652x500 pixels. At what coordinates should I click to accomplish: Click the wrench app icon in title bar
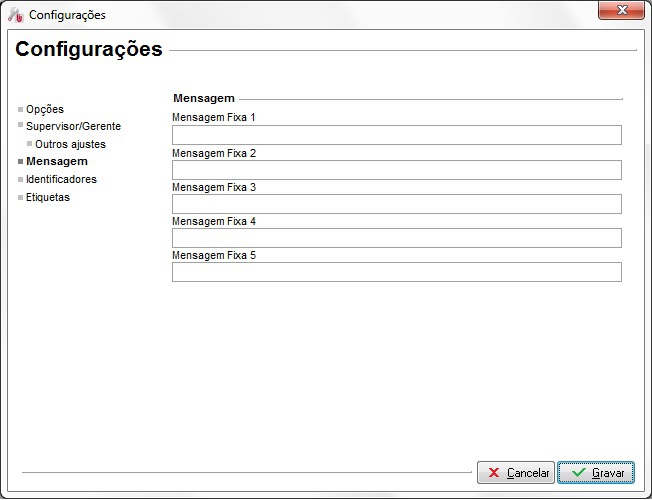[x=15, y=15]
